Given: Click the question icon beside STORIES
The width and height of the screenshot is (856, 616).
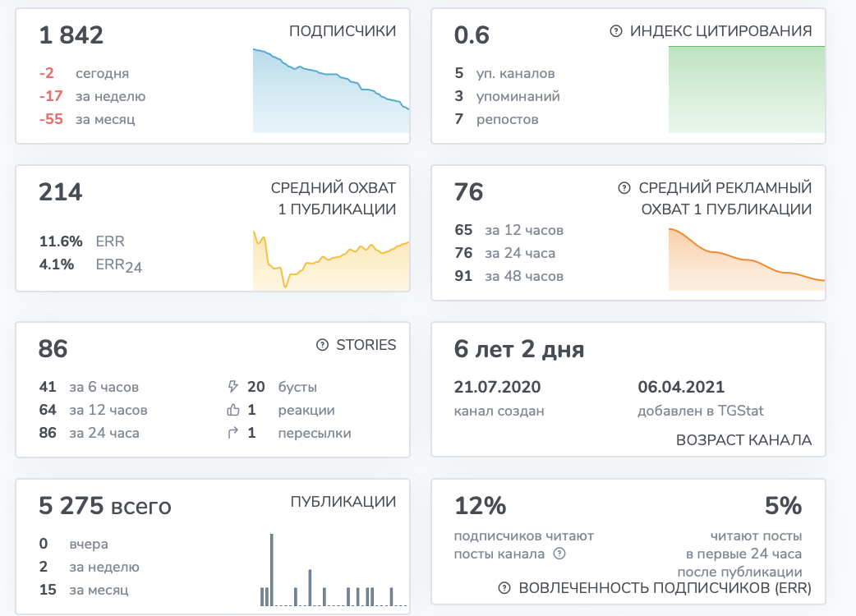Looking at the screenshot, I should click(323, 345).
